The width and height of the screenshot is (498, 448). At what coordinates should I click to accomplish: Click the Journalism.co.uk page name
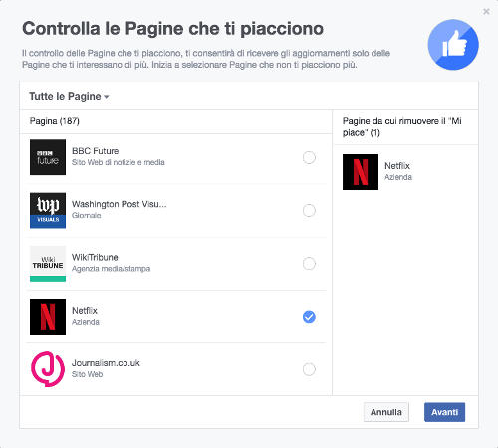106,363
